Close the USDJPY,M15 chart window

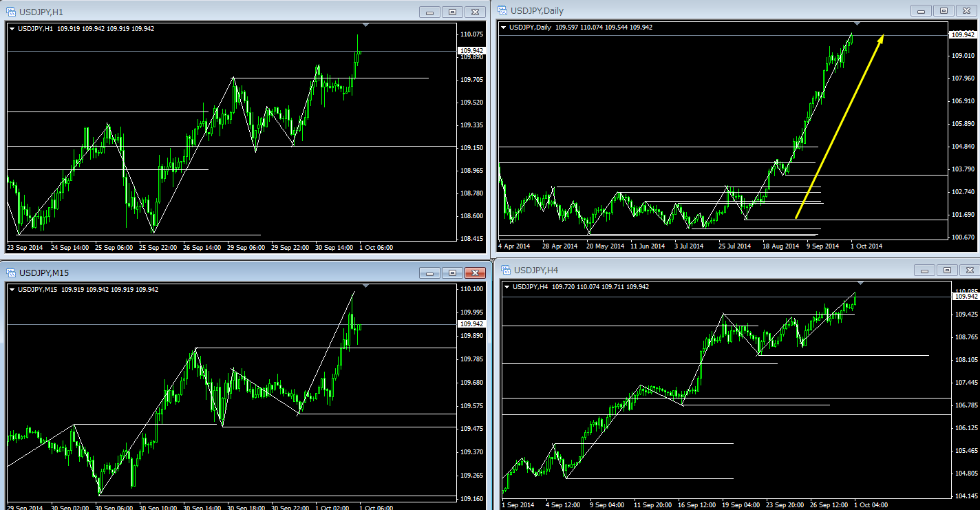click(475, 273)
